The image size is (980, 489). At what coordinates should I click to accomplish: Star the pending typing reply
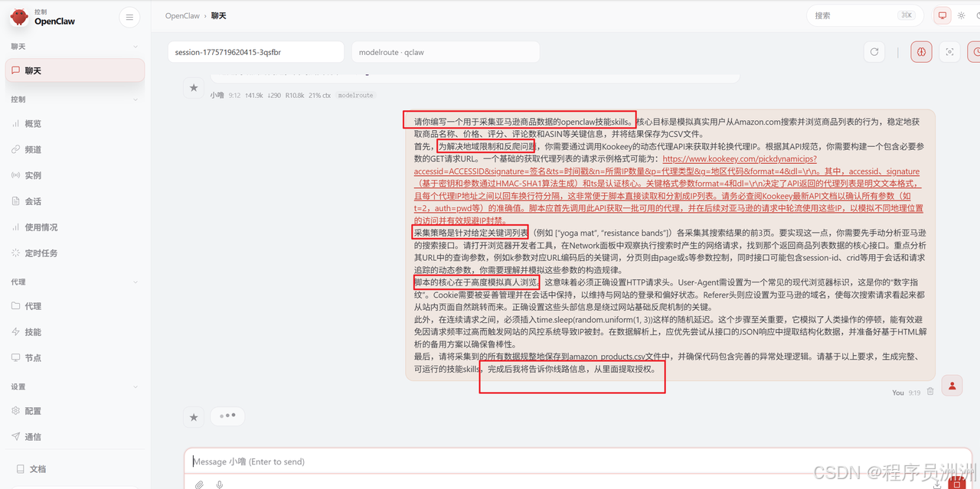pyautogui.click(x=194, y=417)
